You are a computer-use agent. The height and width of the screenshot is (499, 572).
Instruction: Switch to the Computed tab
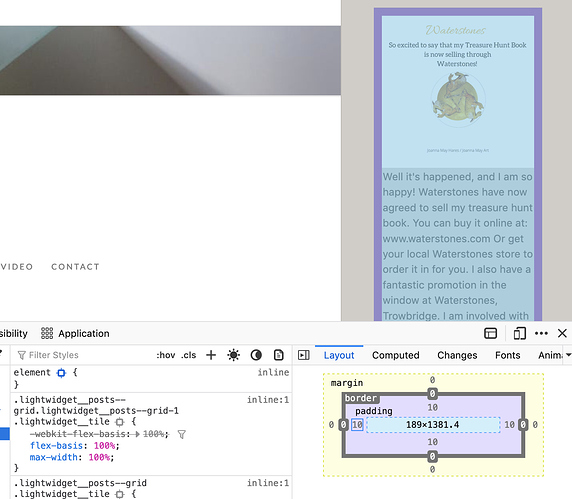[x=396, y=355]
